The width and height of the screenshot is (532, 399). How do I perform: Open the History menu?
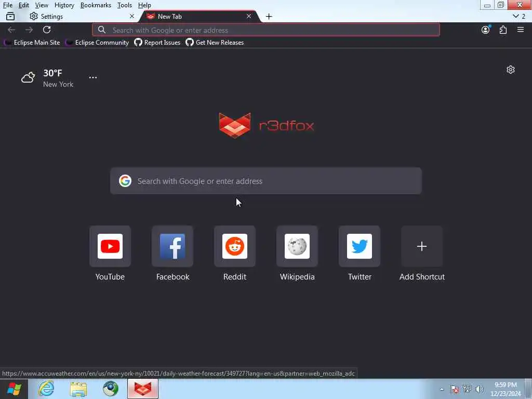(64, 5)
